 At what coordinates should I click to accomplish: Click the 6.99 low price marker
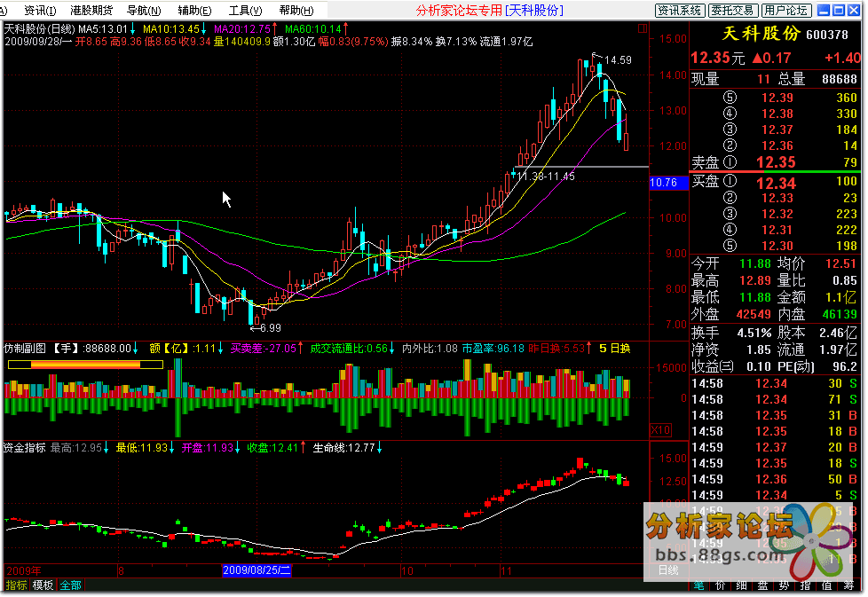tap(270, 328)
